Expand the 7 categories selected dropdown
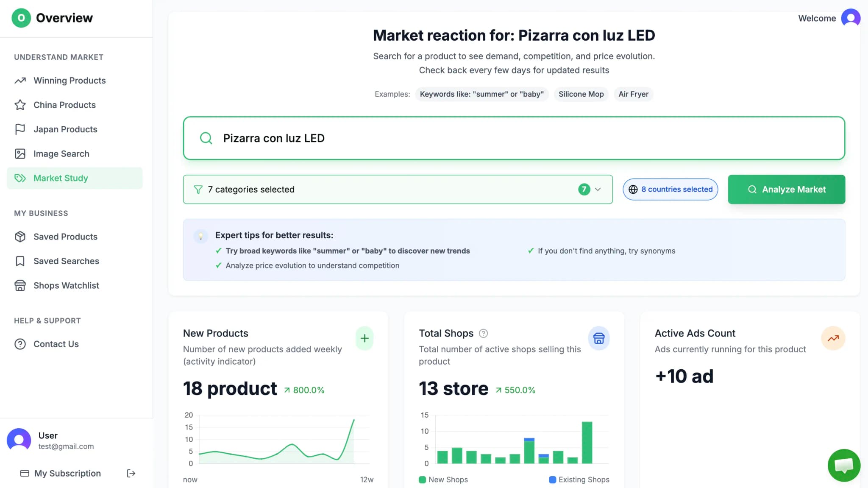This screenshot has width=868, height=488. tap(598, 190)
